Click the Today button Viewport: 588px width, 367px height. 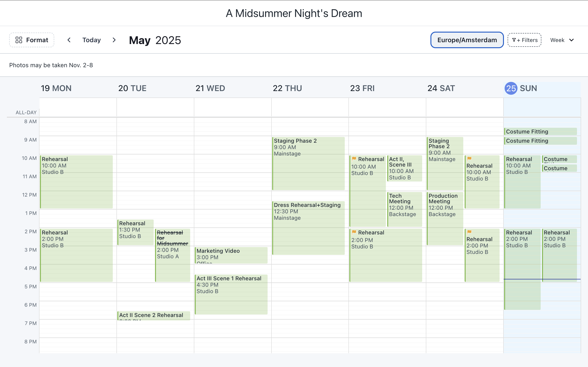click(x=92, y=40)
